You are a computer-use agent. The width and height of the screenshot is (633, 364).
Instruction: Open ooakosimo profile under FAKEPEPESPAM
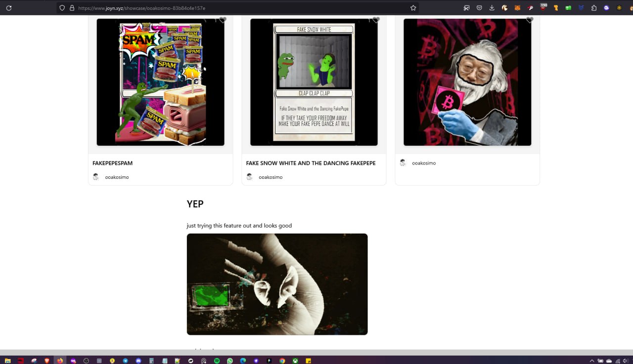coord(117,177)
